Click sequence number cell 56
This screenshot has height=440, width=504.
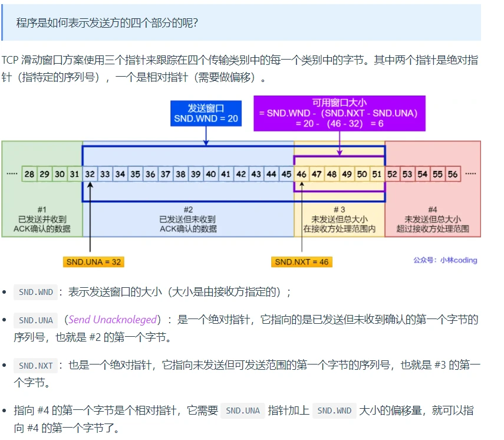(453, 174)
